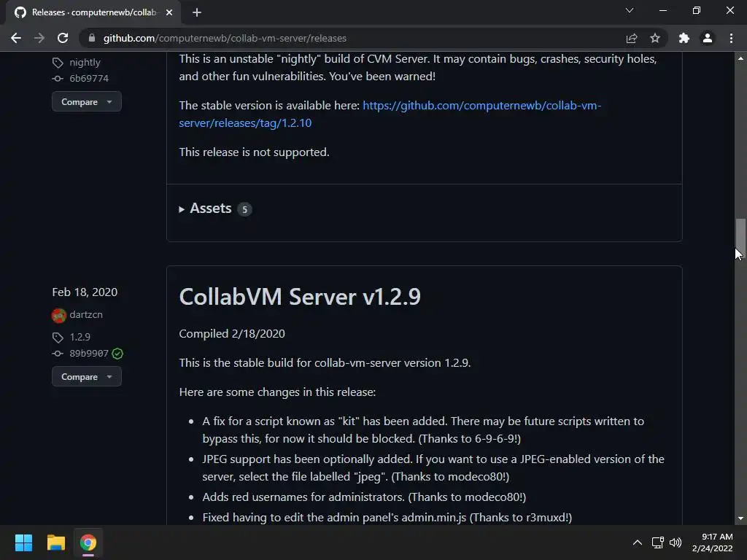Open the CollabVM Server v1.2.9 release title
The height and width of the screenshot is (560, 747).
[300, 297]
